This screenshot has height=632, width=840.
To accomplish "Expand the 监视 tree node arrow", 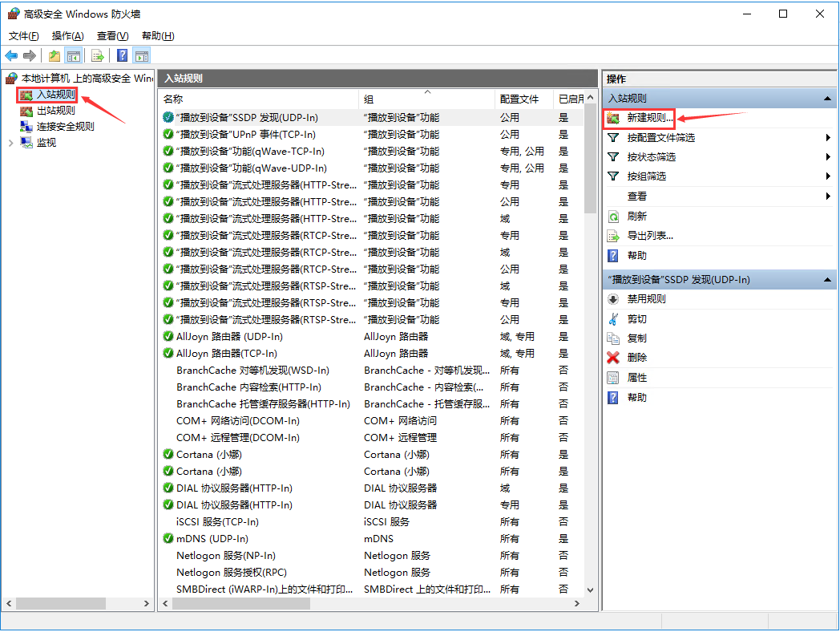I will tap(10, 143).
